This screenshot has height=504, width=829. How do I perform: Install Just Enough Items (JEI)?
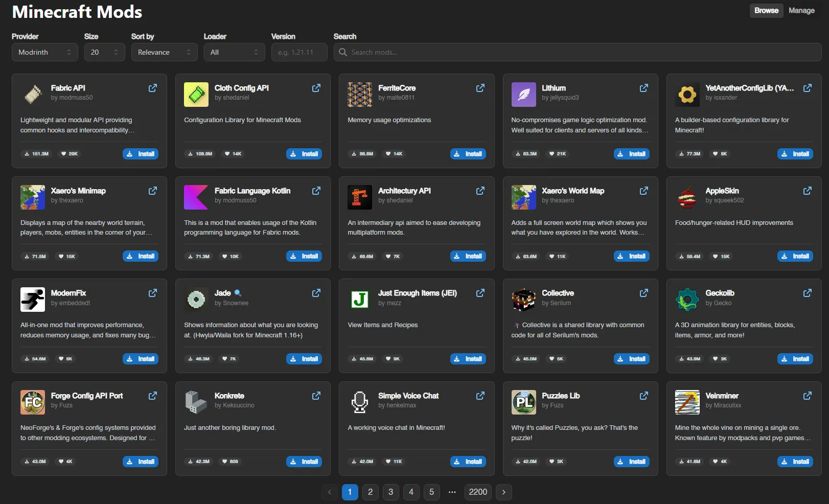468,359
